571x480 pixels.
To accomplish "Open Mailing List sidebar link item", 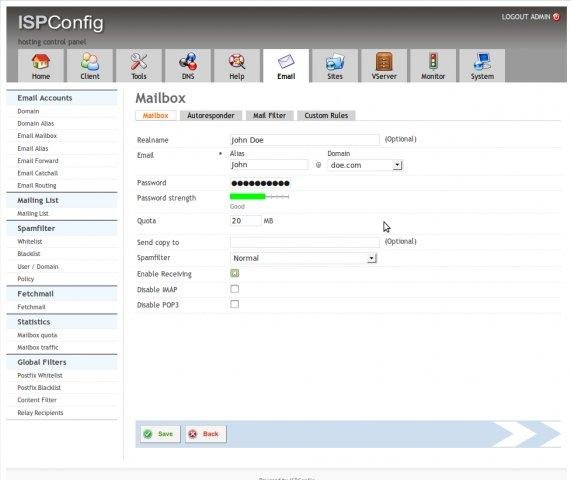I will pos(33,213).
